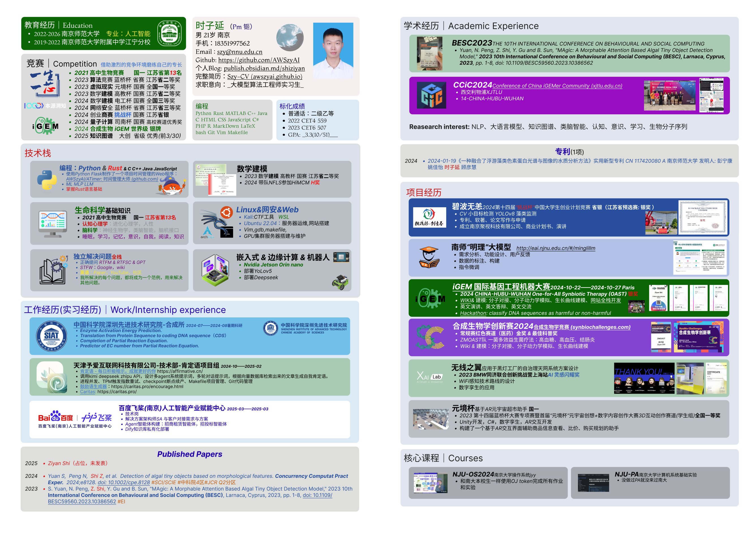The height and width of the screenshot is (534, 756).
Task: Click the circular jellyfish avatar image
Action: (x=290, y=38)
